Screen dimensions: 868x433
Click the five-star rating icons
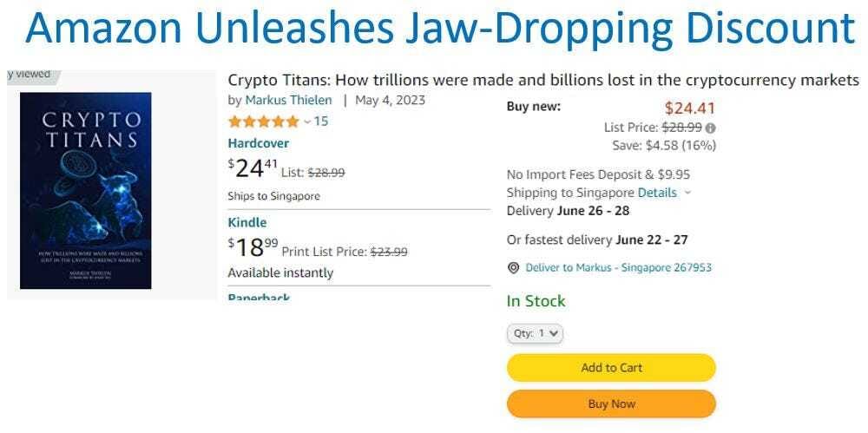pos(263,121)
